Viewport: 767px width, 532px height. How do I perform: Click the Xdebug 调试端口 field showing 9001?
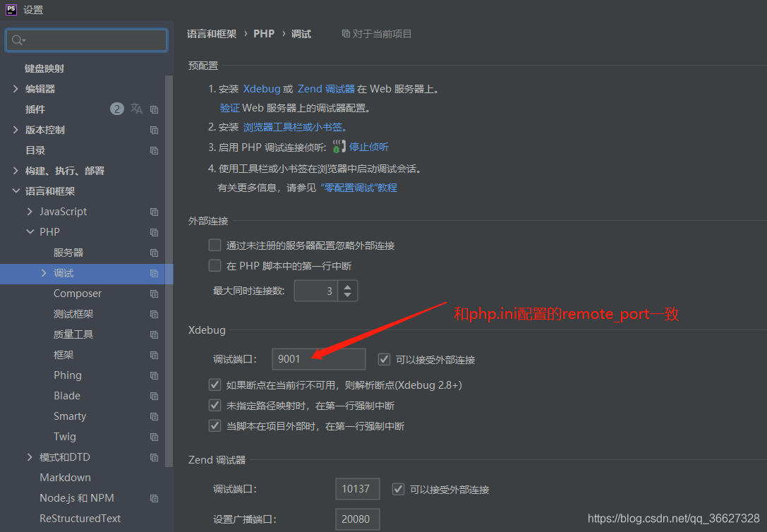pyautogui.click(x=318, y=359)
